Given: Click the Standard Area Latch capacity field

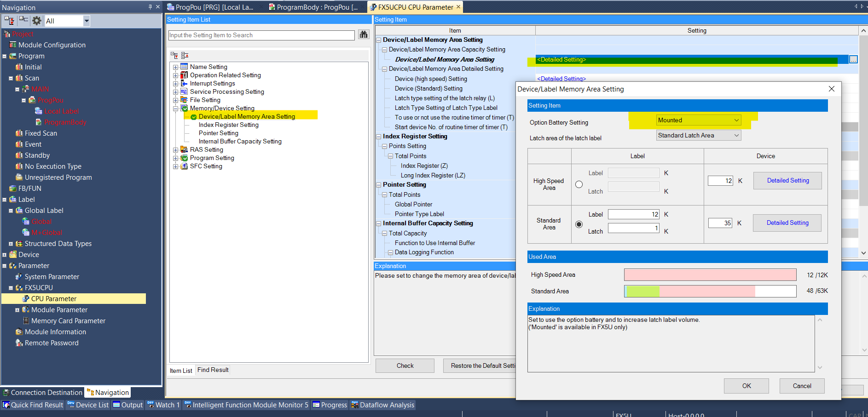Looking at the screenshot, I should 634,228.
